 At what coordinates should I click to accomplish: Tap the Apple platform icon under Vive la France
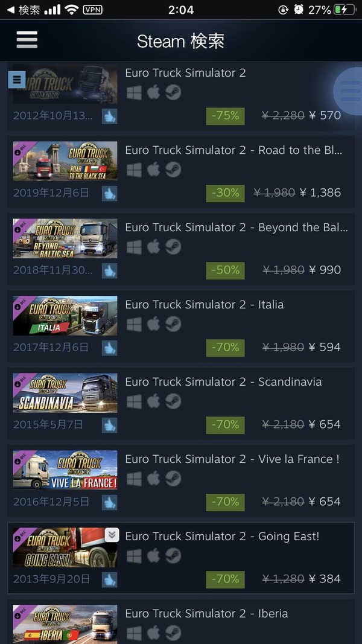pyautogui.click(x=153, y=479)
